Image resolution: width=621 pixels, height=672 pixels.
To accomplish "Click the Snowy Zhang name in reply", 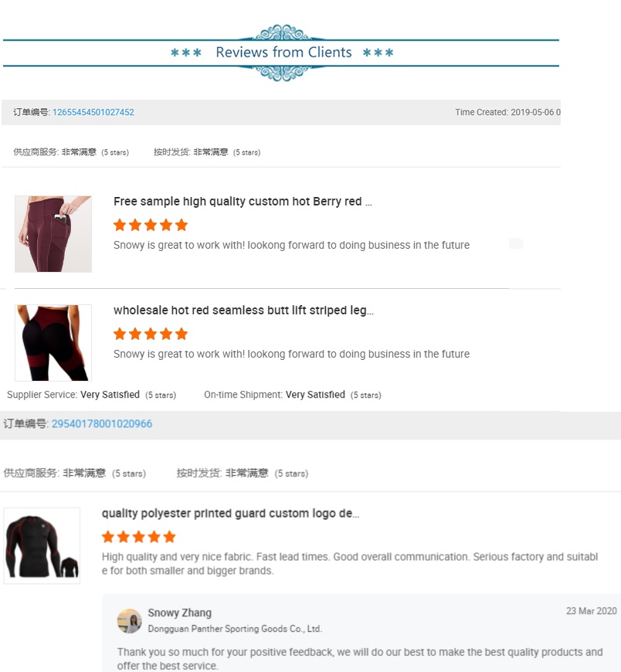I will click(179, 613).
